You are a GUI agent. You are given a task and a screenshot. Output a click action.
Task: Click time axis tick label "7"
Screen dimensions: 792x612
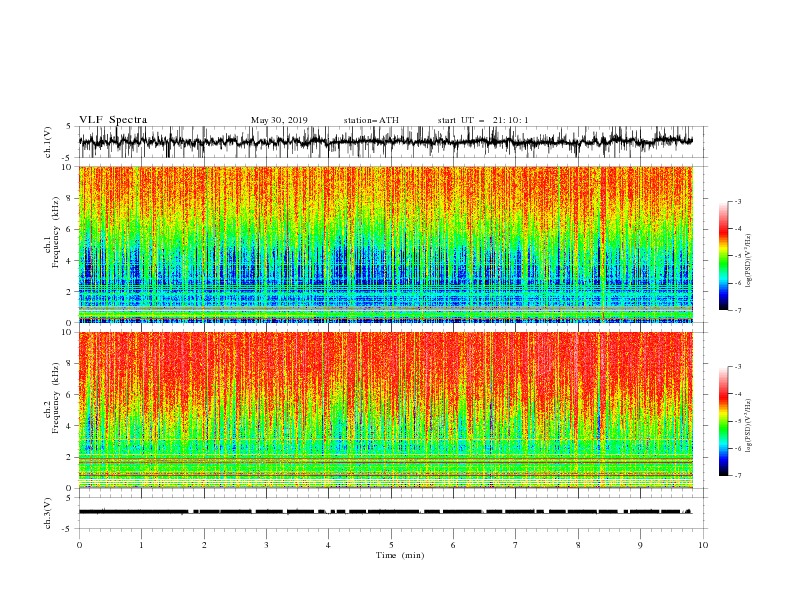click(x=516, y=545)
